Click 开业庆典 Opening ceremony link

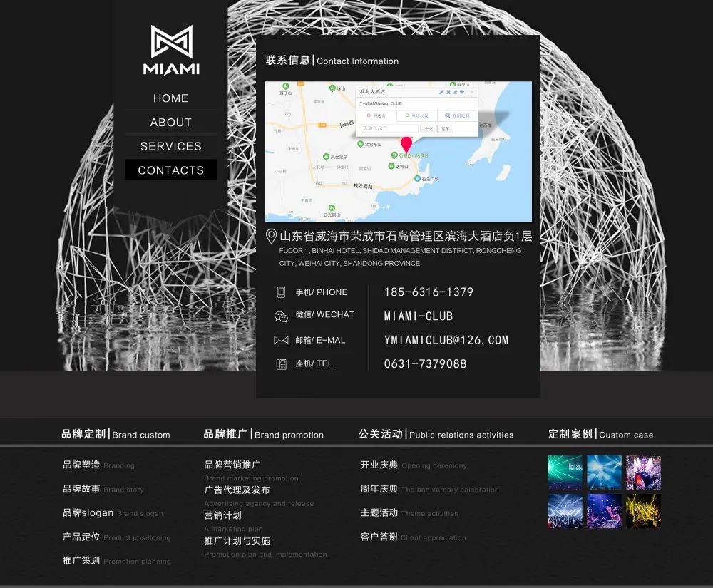[x=414, y=465]
